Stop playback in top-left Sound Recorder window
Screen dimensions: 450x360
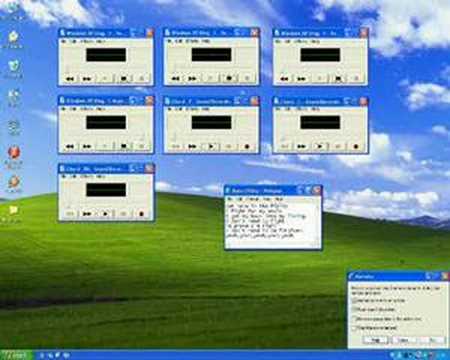point(123,79)
